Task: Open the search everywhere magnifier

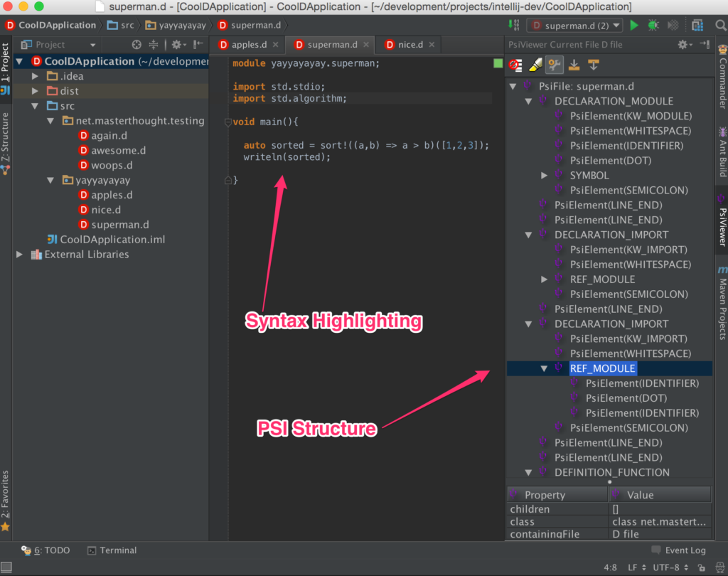Action: pyautogui.click(x=721, y=25)
